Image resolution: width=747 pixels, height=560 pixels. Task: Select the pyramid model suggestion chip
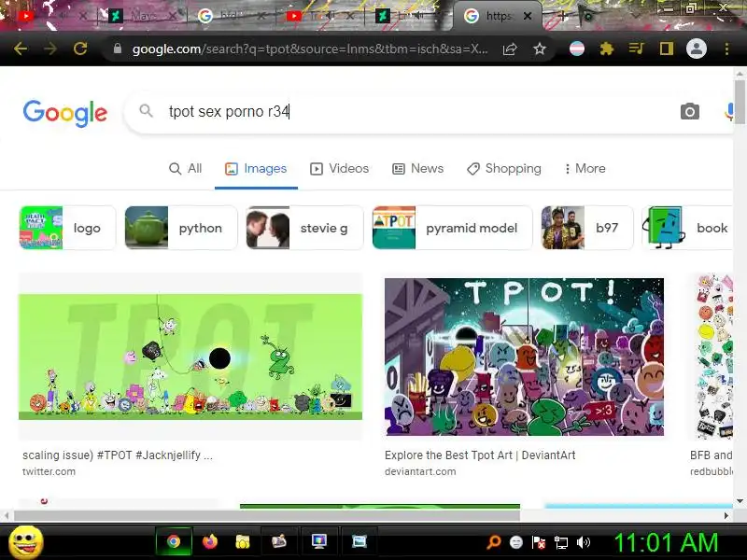[452, 228]
